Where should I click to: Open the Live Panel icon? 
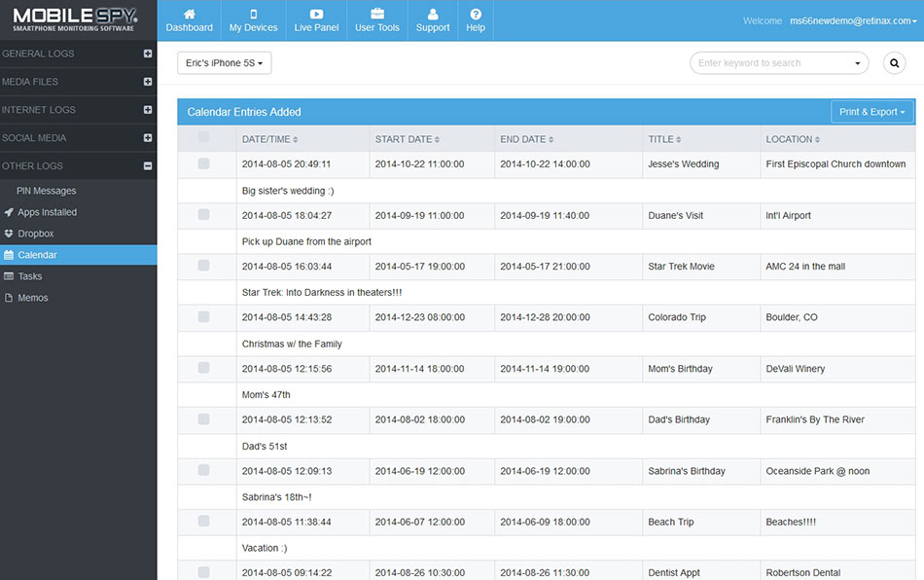[x=316, y=15]
